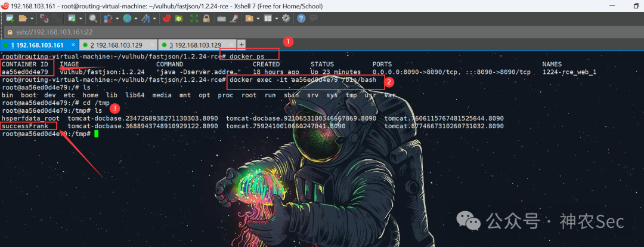Open Help with the blue question mark icon
Screen dimensions: 644x247
301,18
